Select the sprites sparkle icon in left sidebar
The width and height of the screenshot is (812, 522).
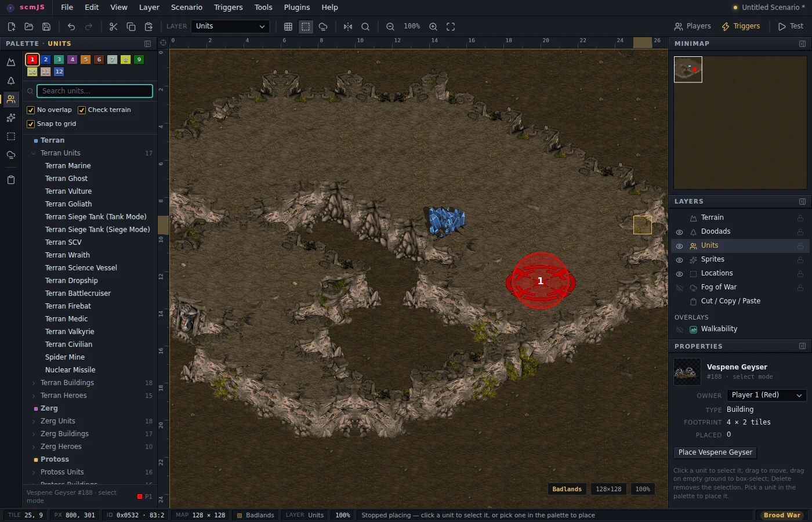click(x=11, y=118)
